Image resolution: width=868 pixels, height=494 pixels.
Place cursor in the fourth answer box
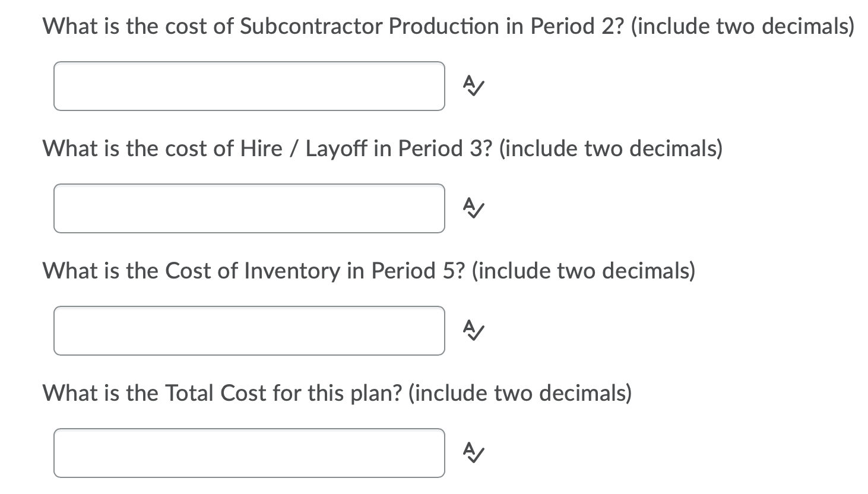click(x=249, y=453)
